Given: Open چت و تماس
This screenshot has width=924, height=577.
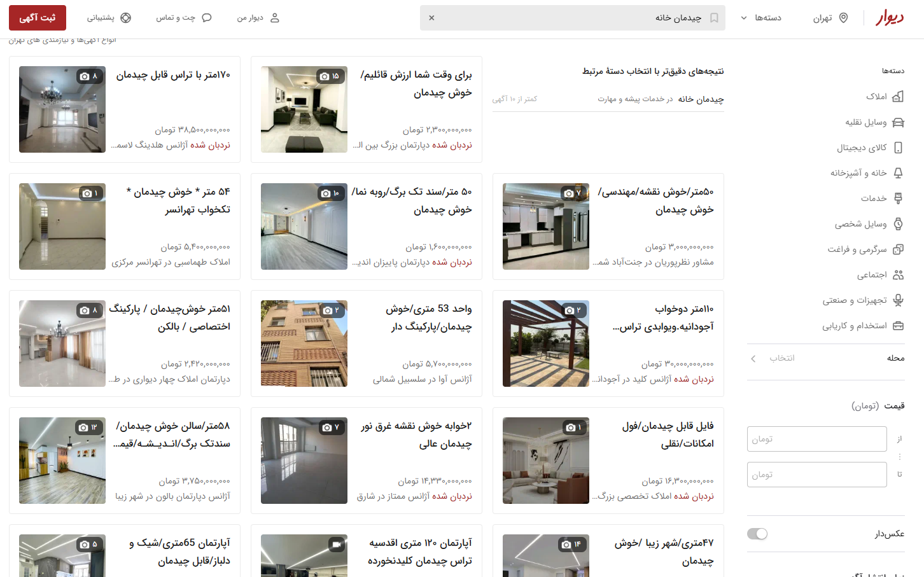Looking at the screenshot, I should click(184, 18).
